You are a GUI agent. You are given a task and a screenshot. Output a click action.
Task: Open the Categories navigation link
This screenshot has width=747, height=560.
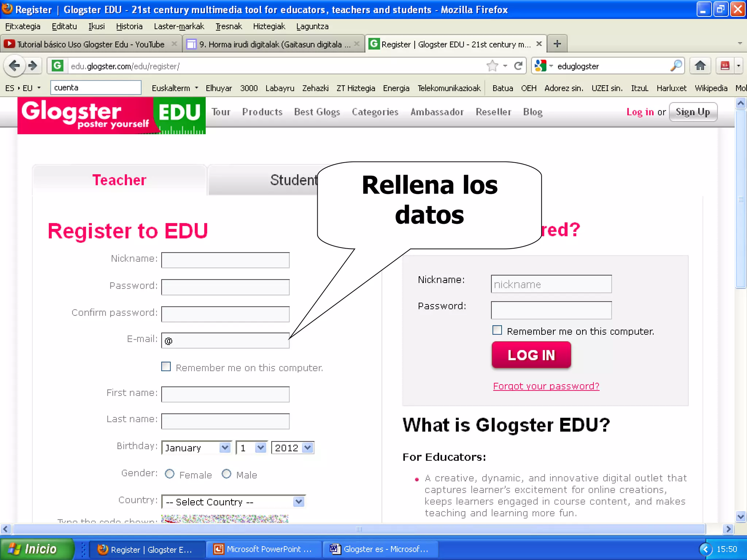point(375,112)
